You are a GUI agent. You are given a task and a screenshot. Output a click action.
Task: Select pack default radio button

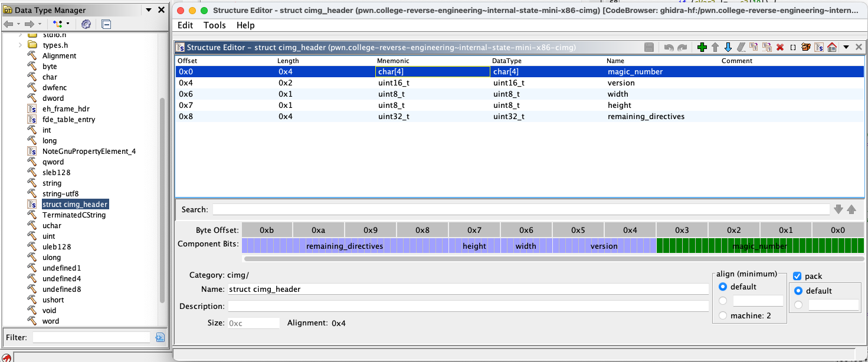[798, 291]
